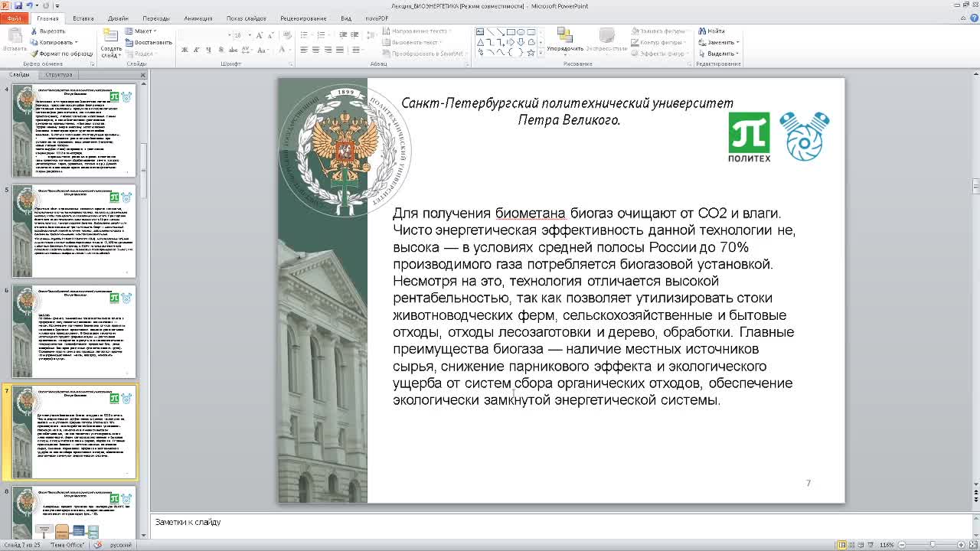Switch to the Рецензирование (Review) tab
Screen dimensions: 980x551
pos(303,18)
